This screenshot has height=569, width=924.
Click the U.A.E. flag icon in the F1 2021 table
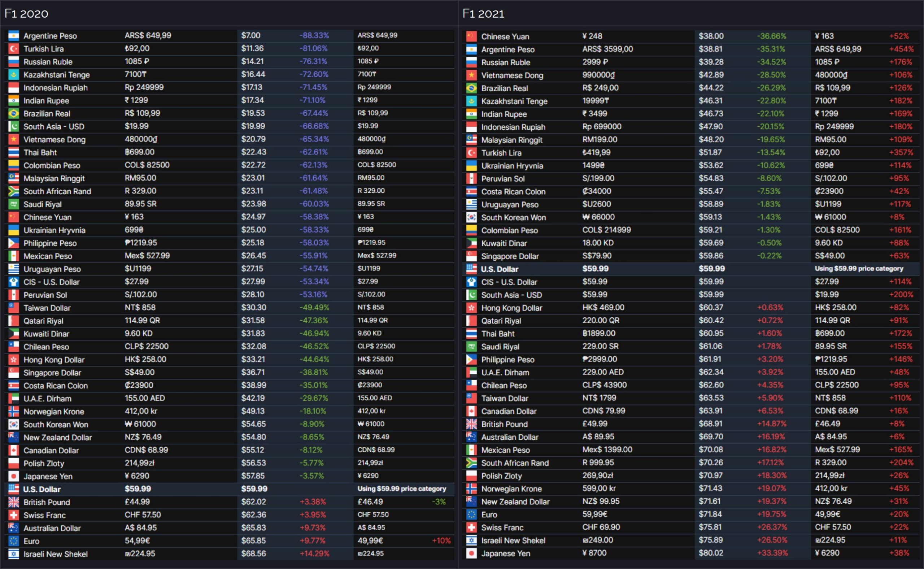tap(471, 372)
